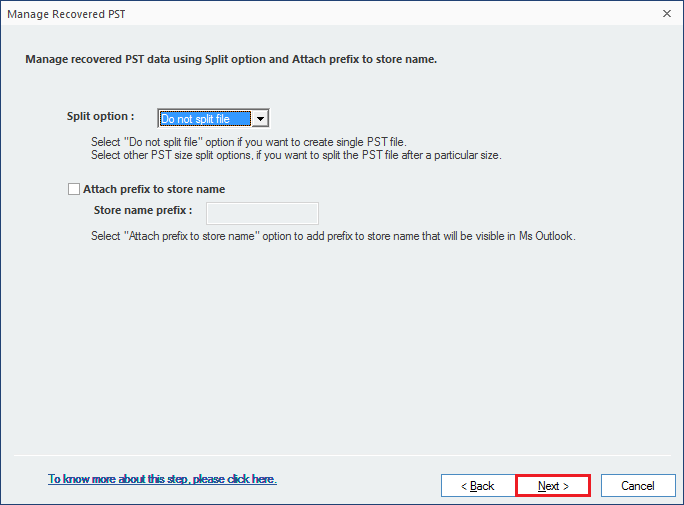Open the 'To know more about this step' link

(162, 479)
